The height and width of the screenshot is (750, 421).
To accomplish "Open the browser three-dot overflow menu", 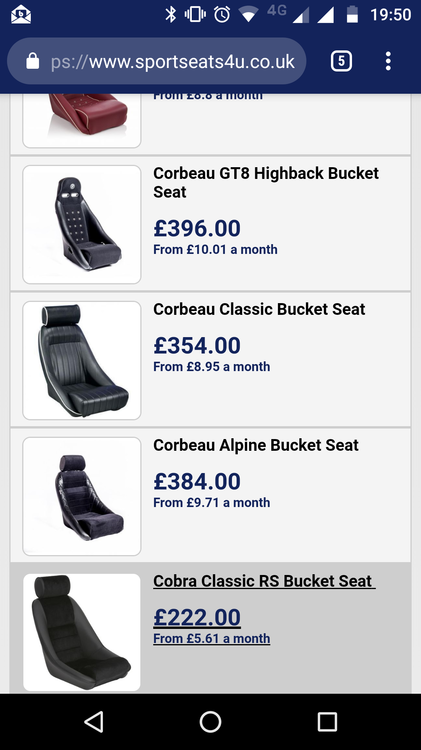I will [388, 61].
